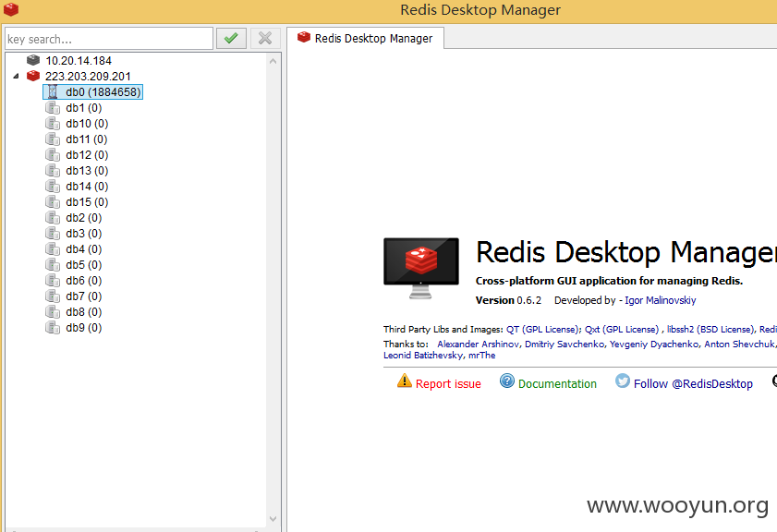Select the 223.203.209.201 connection label
This screenshot has width=777, height=532.
click(x=88, y=77)
